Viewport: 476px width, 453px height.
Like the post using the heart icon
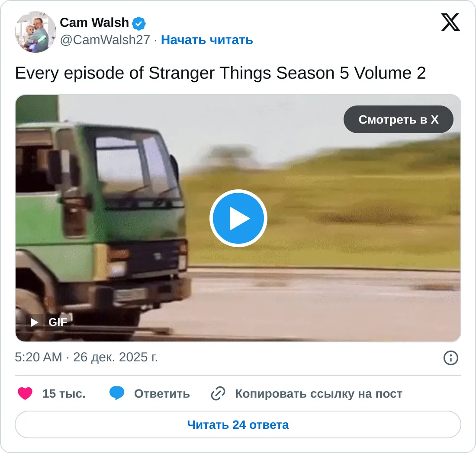click(25, 394)
